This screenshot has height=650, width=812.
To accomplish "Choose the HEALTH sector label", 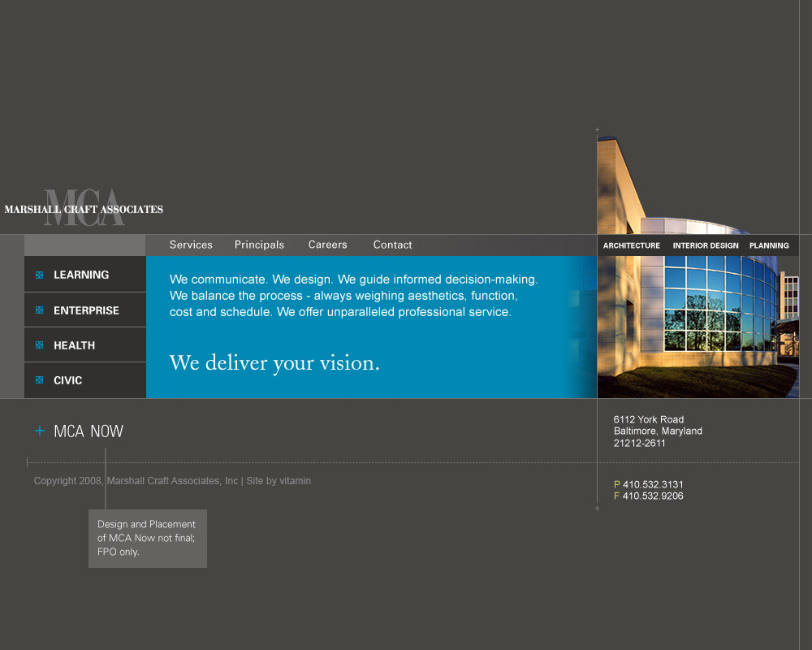I will 74,345.
